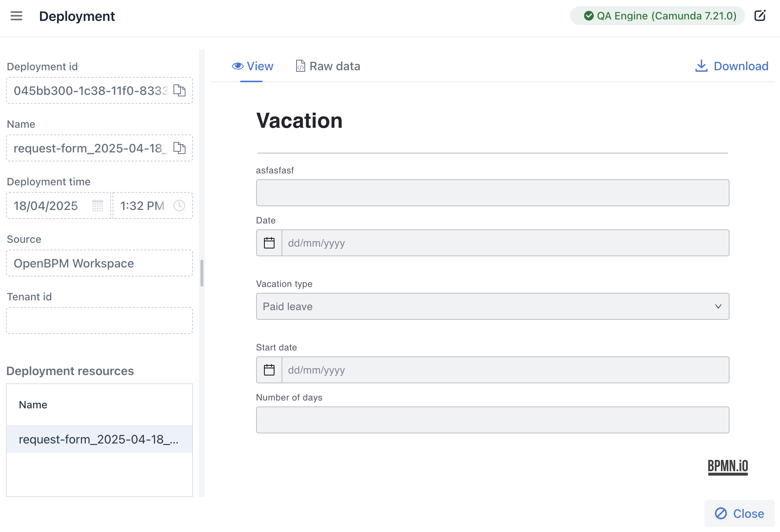
Task: Click the calendar icon in Date field
Action: point(269,243)
